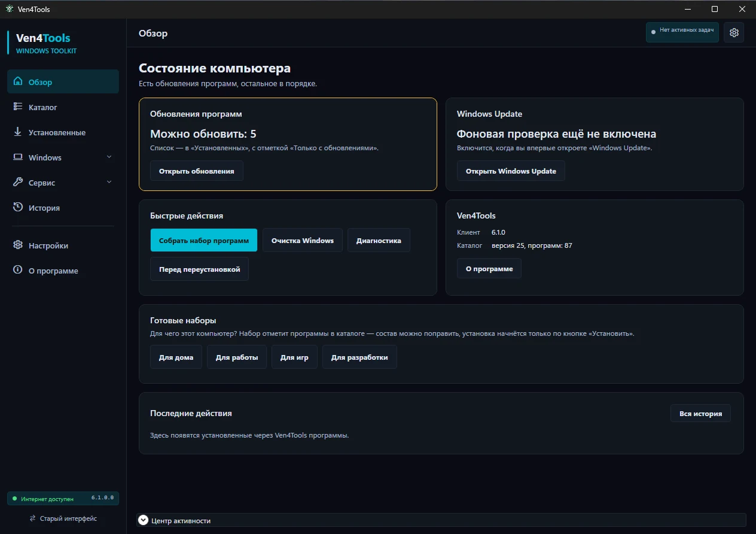The height and width of the screenshot is (534, 756).
Task: Click Последние действия heading
Action: pos(191,413)
